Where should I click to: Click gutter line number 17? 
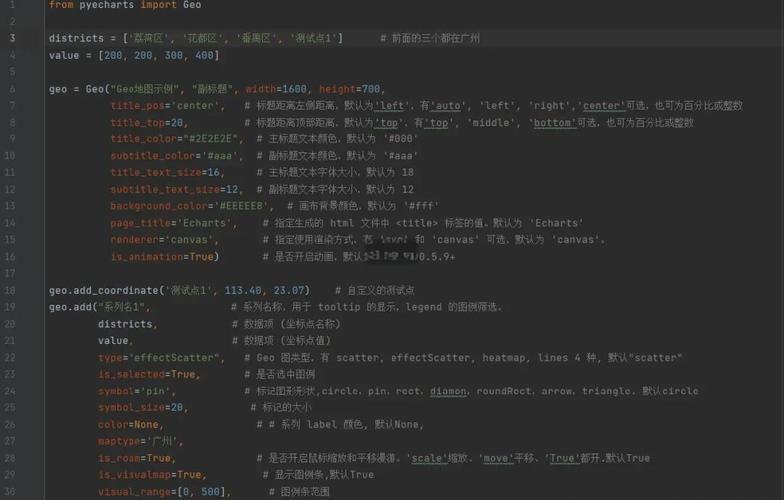(x=10, y=274)
